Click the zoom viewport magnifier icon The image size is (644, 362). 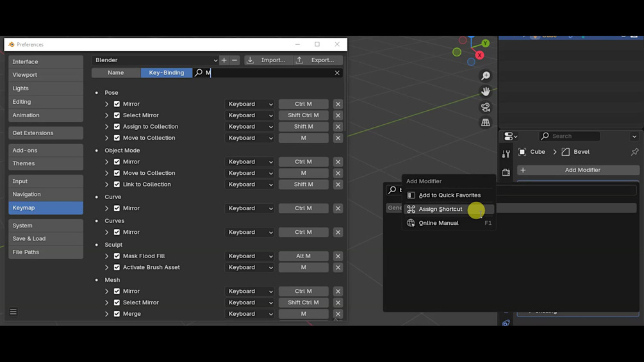tap(486, 76)
